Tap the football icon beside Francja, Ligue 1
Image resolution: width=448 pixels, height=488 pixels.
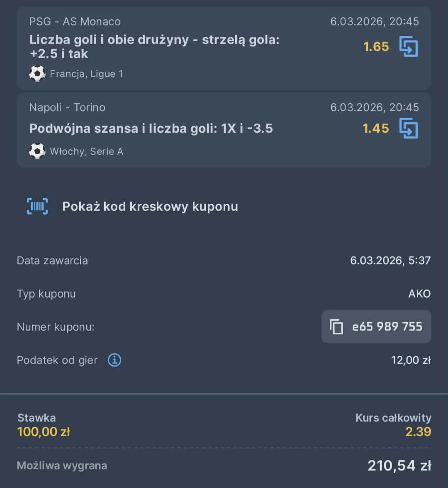(37, 74)
